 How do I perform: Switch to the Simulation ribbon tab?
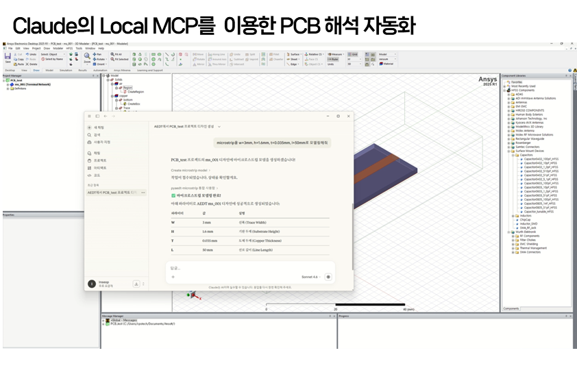(x=67, y=70)
